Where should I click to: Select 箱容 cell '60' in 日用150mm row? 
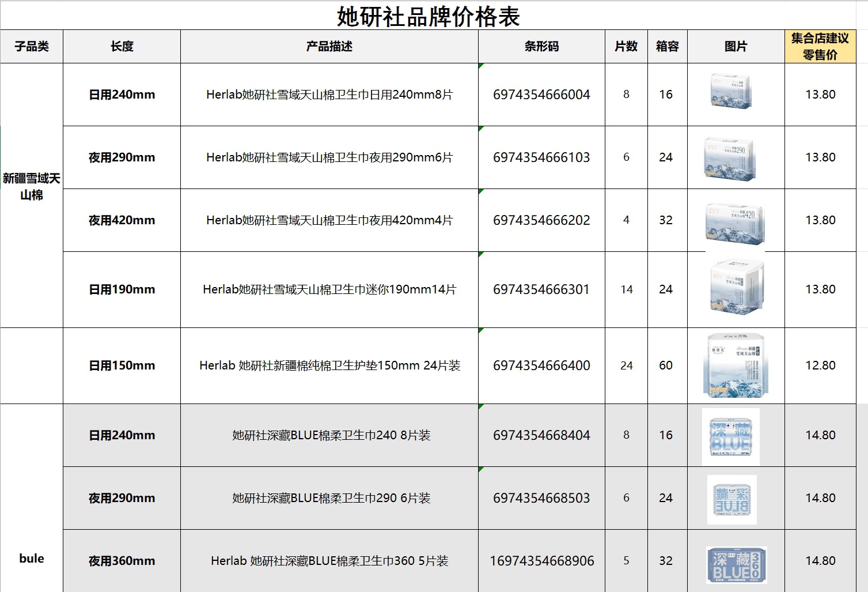click(x=668, y=365)
